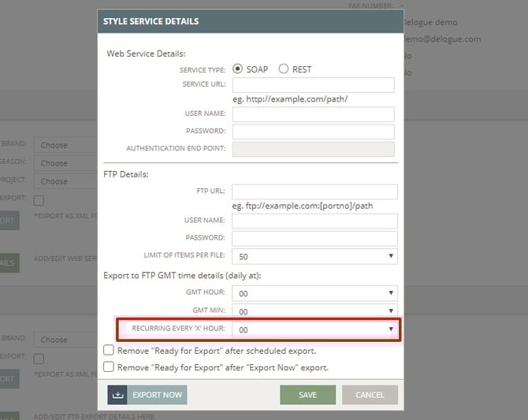This screenshot has height=420, width=528.
Task: Expand the GMT Hour dropdown
Action: (314, 292)
